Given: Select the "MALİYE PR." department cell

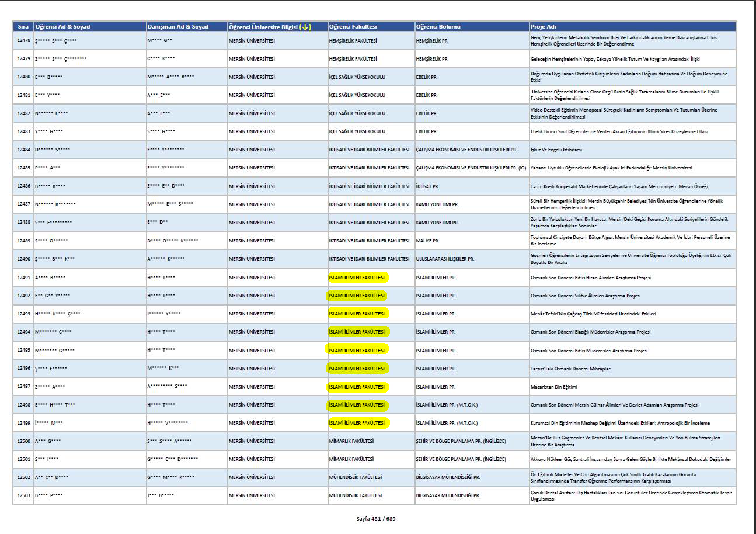Looking at the screenshot, I should [427, 241].
